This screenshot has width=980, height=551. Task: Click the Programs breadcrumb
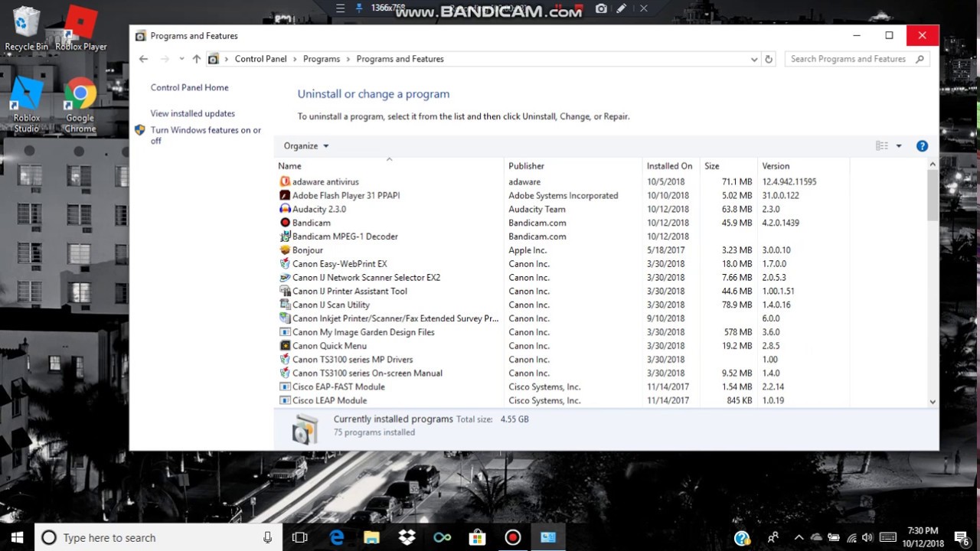pos(321,59)
